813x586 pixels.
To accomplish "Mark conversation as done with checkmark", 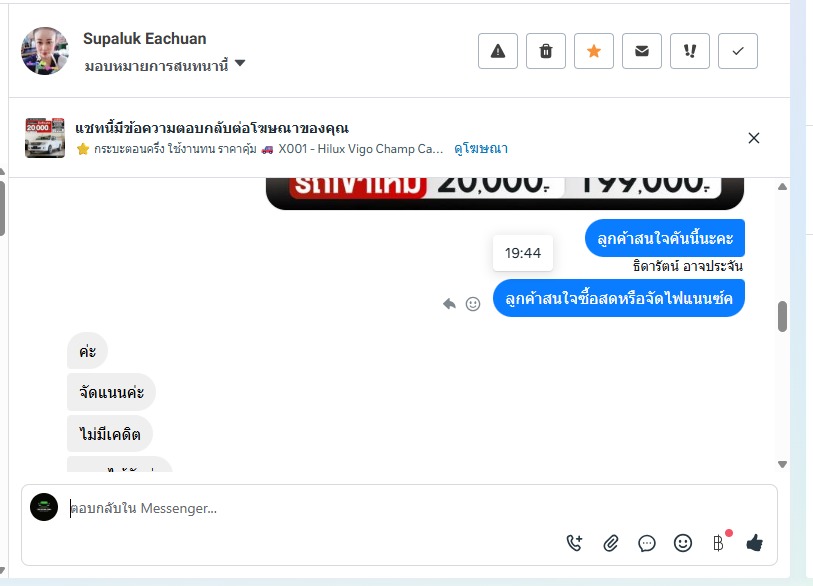I will click(738, 51).
